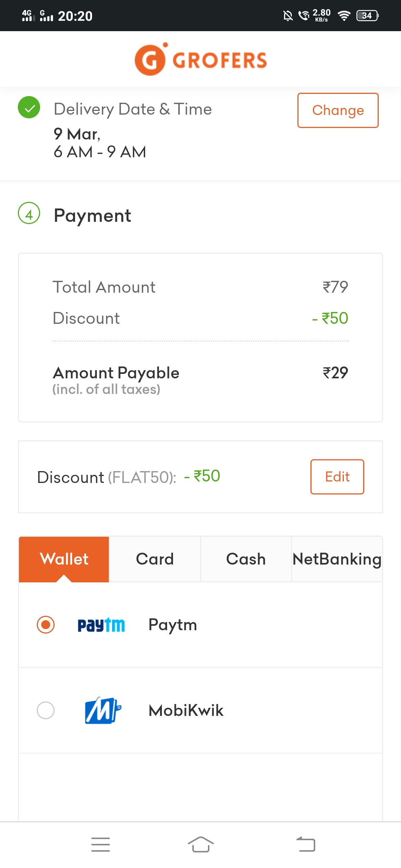Select the Paytm radio button

tap(46, 625)
